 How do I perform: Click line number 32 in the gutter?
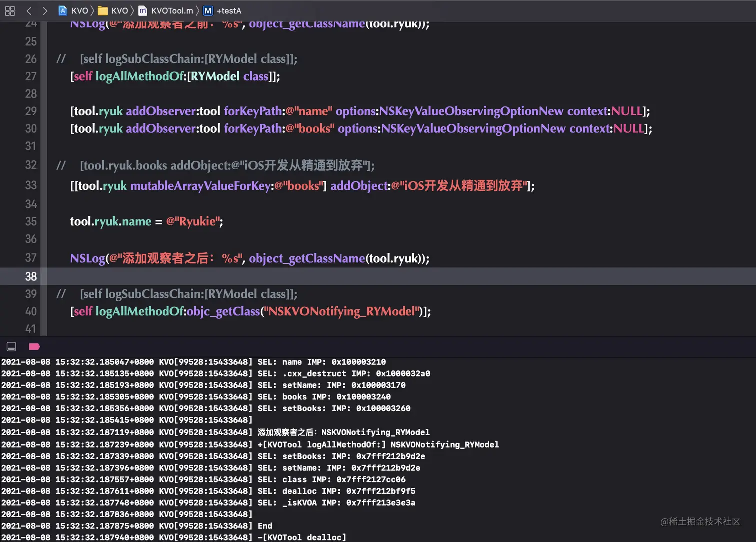click(x=31, y=165)
